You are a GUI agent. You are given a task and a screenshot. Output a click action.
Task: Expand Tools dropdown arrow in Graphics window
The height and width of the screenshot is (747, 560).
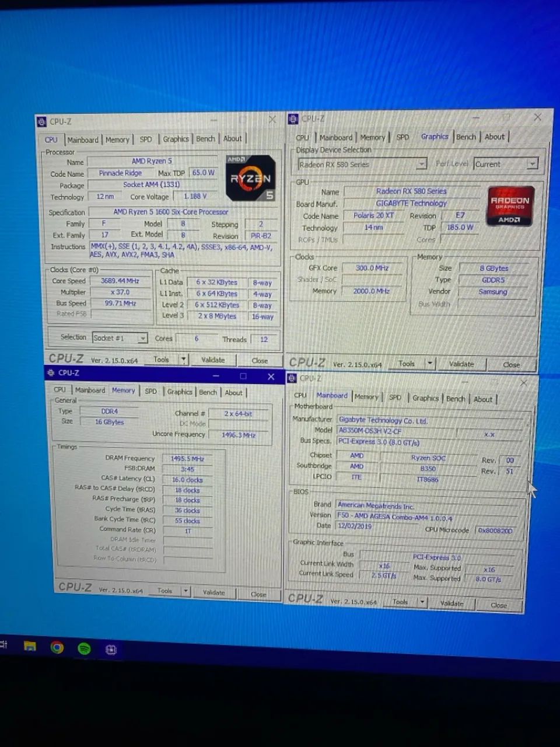pyautogui.click(x=430, y=363)
